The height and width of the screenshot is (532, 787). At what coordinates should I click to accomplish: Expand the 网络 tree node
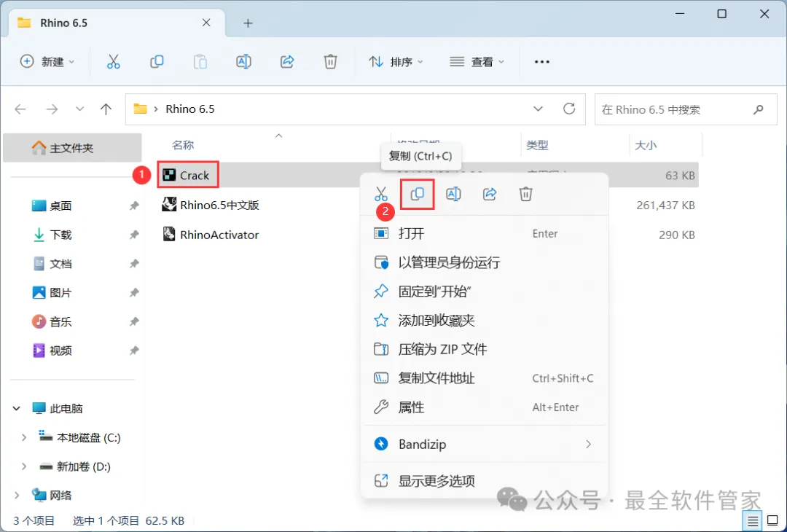pyautogui.click(x=17, y=496)
